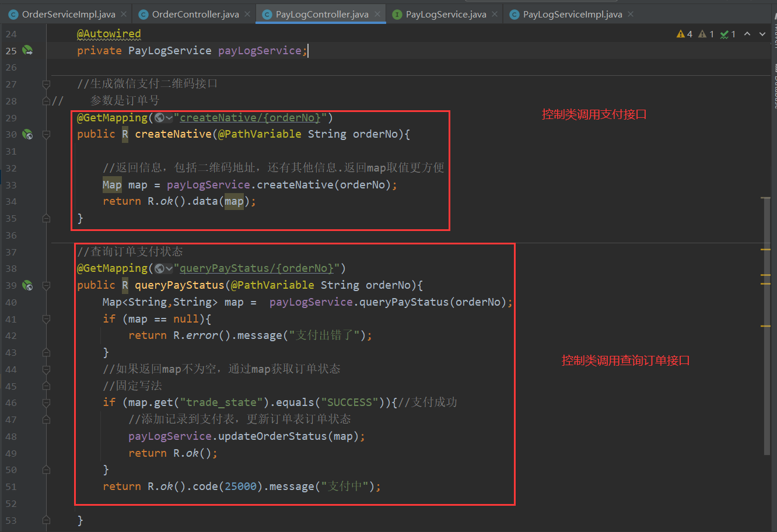Click the yellow warnings indicator showing 4
Image resolution: width=777 pixels, height=532 pixels.
click(684, 34)
